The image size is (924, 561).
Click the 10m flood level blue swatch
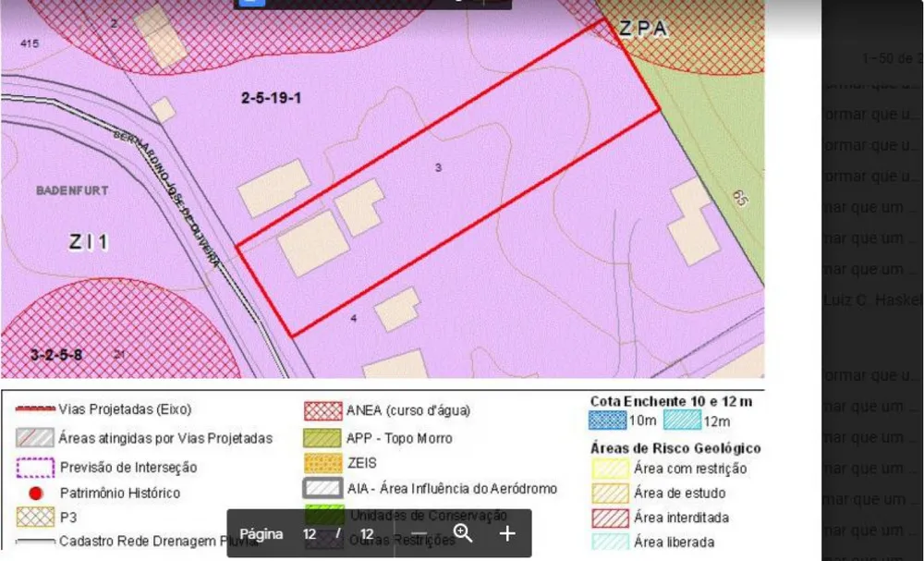pos(608,421)
